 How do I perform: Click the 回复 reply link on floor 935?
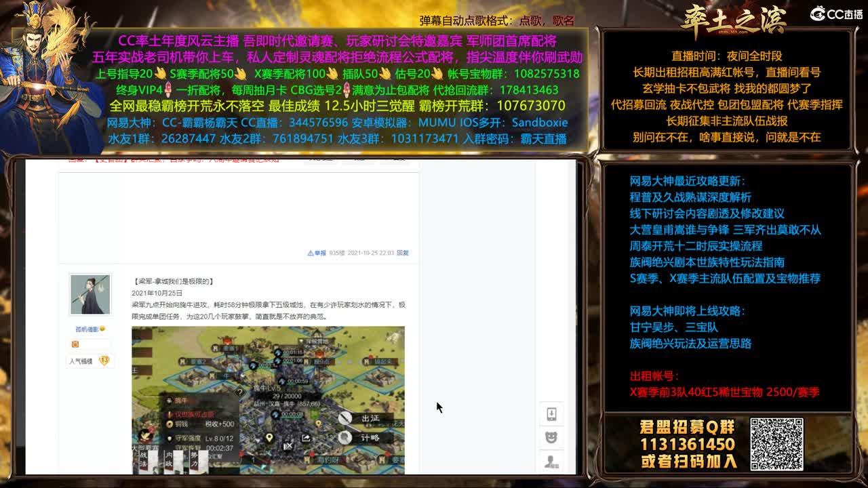click(403, 253)
